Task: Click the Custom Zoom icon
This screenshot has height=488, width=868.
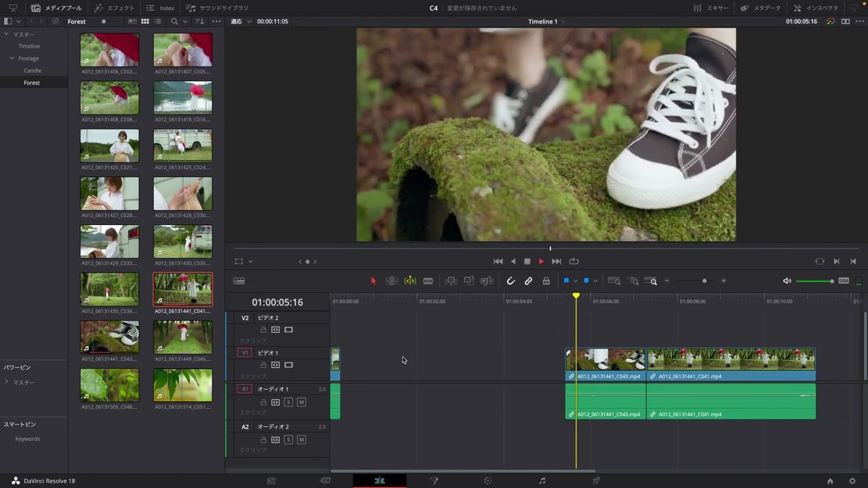Action: click(652, 281)
